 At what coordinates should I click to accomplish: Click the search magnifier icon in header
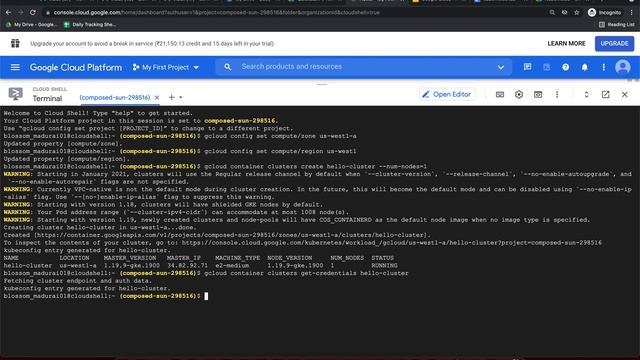click(228, 67)
